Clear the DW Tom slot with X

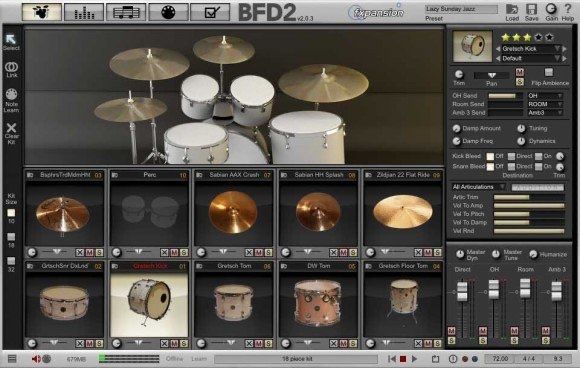pos(334,344)
